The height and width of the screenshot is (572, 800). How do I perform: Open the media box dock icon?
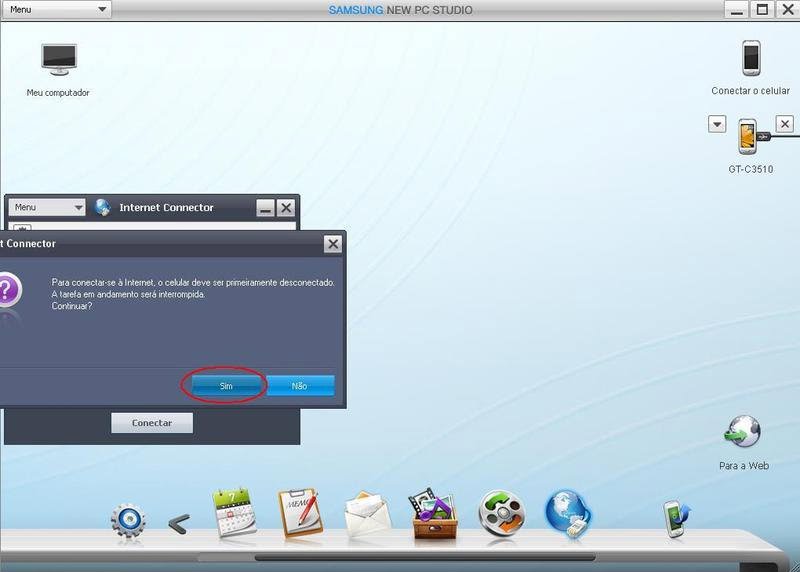pos(434,513)
